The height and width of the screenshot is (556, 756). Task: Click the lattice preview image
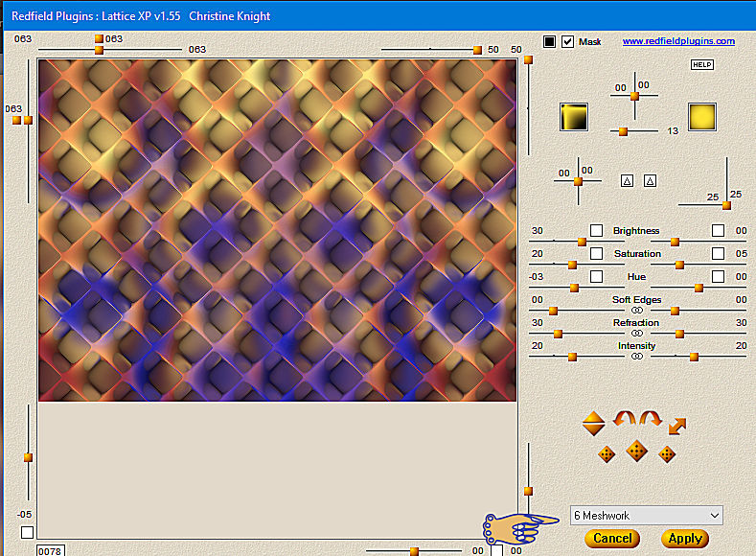pos(277,230)
